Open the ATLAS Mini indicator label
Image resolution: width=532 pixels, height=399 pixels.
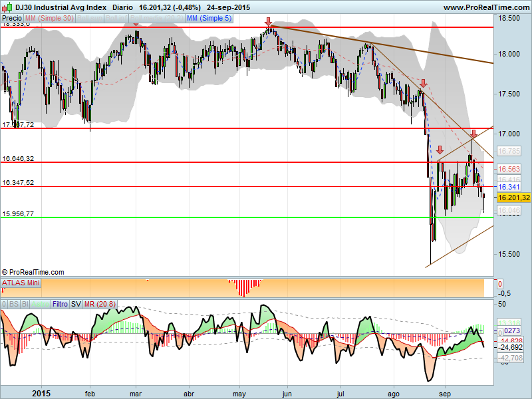[x=21, y=283]
